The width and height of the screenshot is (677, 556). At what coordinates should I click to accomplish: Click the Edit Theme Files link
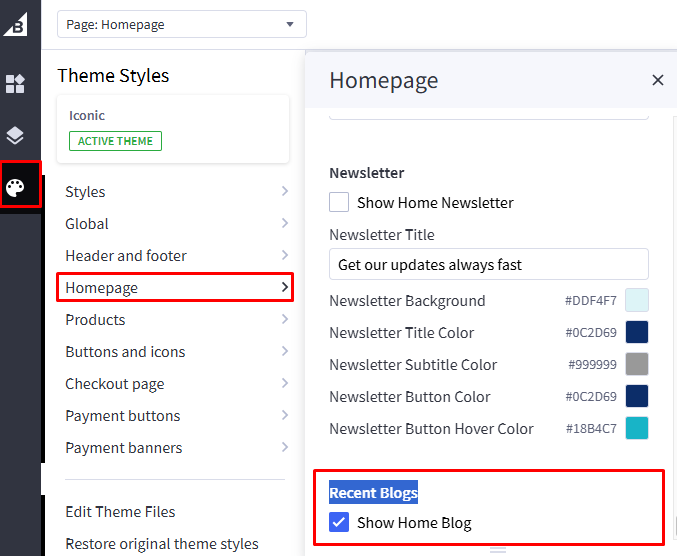point(120,512)
